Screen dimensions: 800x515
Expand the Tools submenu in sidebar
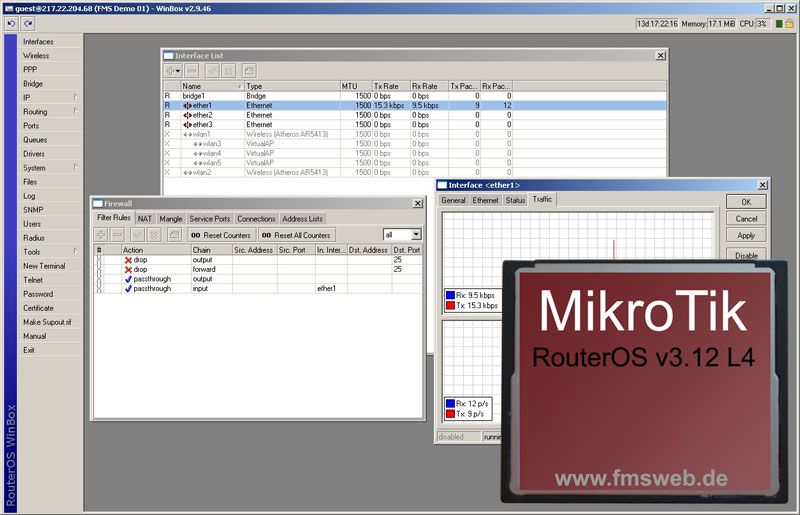[x=76, y=251]
